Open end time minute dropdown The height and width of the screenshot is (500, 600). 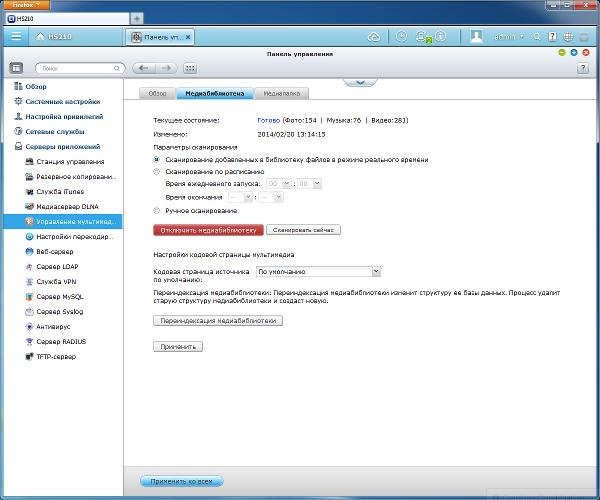[271, 197]
